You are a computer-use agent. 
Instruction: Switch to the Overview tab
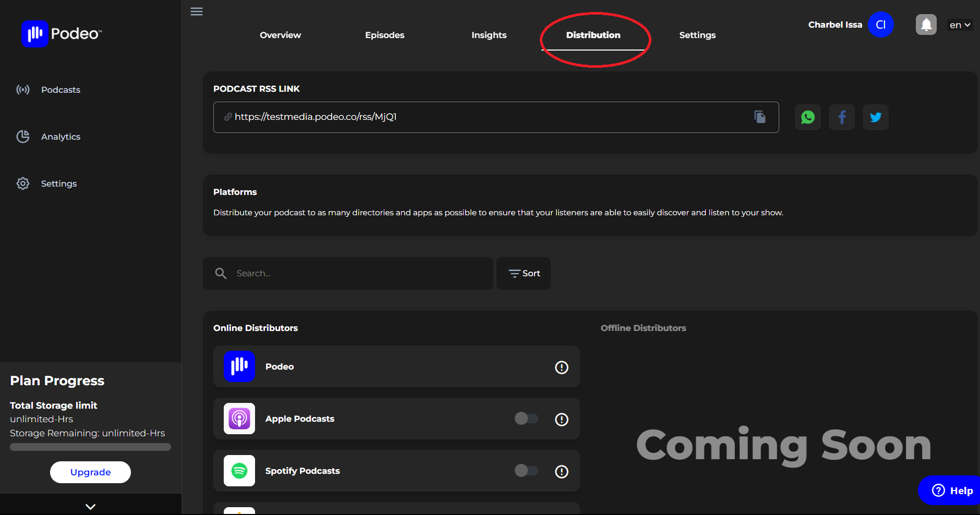(x=281, y=35)
